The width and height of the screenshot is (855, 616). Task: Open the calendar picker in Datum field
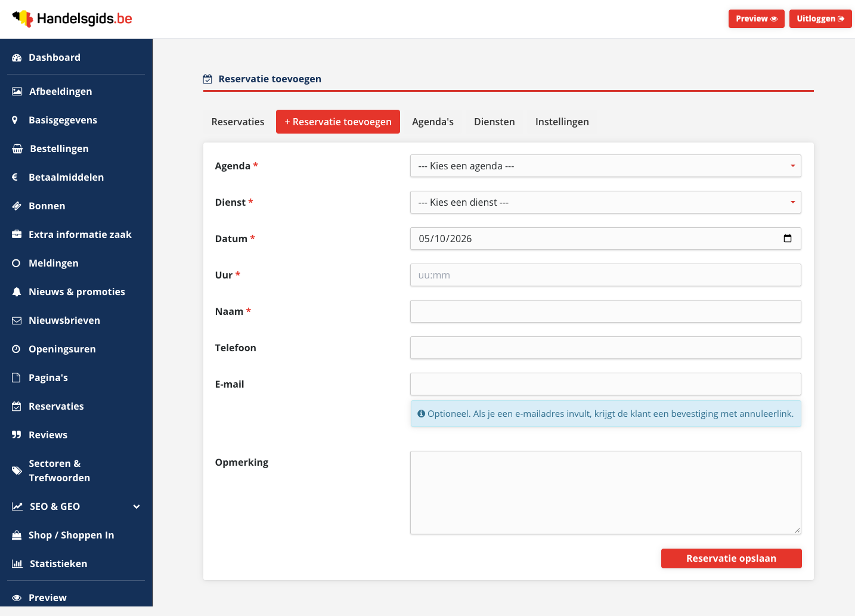click(788, 239)
